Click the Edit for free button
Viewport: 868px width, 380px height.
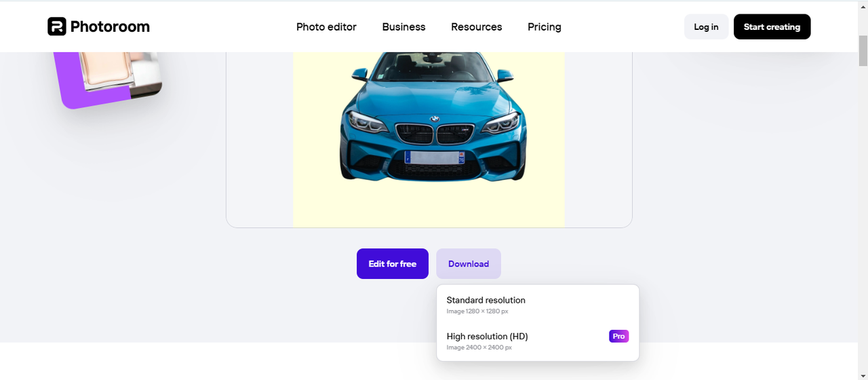[x=393, y=264]
